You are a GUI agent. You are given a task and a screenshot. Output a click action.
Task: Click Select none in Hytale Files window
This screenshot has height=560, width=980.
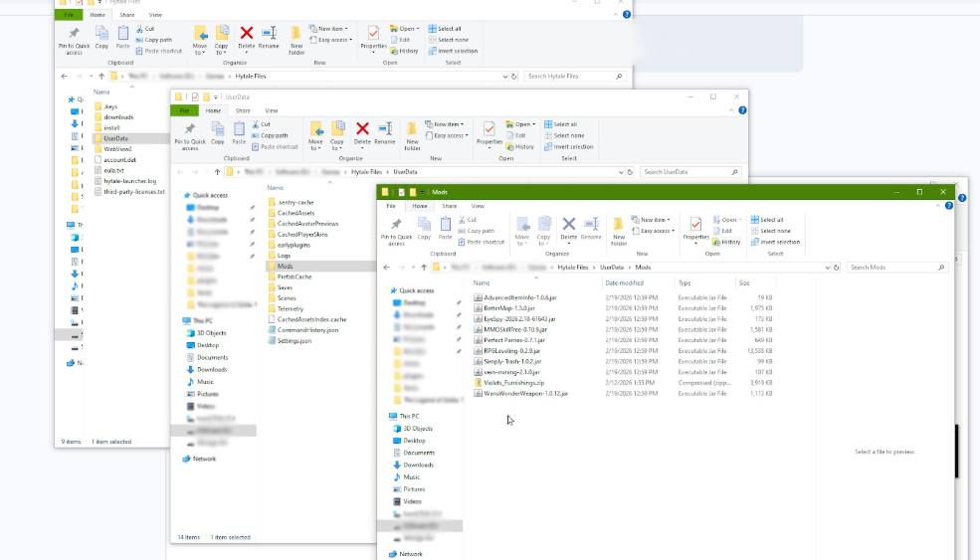[448, 40]
